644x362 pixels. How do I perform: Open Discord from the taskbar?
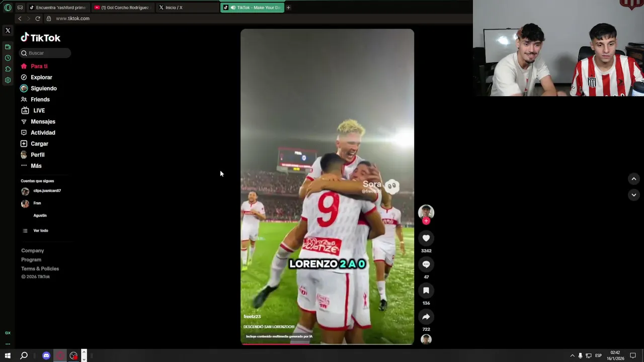pos(46,355)
